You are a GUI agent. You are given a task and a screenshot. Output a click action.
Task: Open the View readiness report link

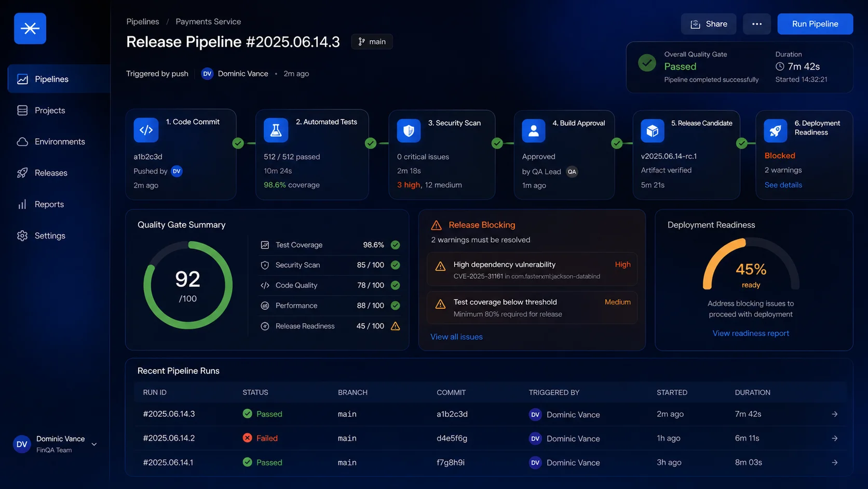(x=751, y=333)
